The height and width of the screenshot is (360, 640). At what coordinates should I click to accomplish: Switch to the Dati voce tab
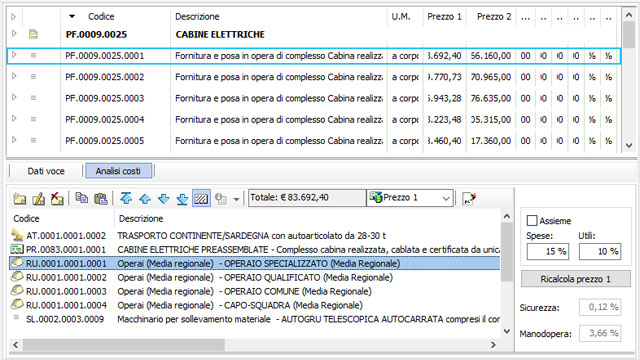coord(46,171)
